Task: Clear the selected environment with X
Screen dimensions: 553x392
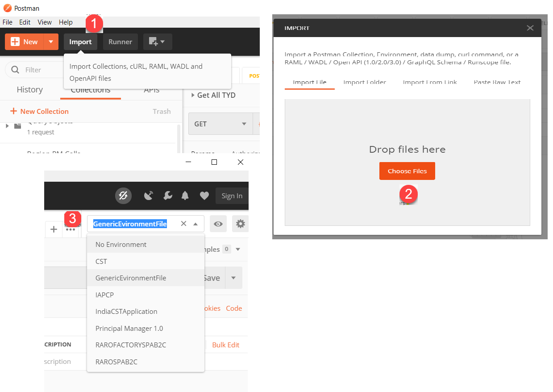Action: click(x=183, y=224)
